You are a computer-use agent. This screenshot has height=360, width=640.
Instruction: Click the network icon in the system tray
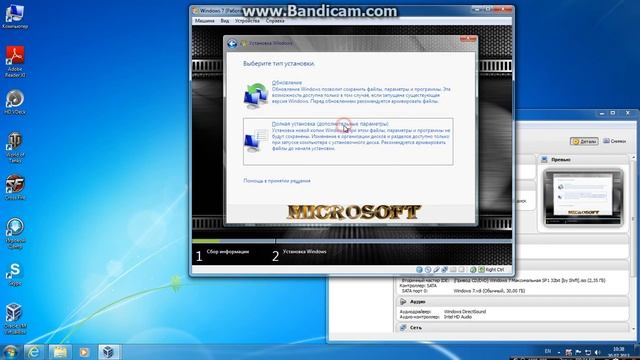[588, 352]
